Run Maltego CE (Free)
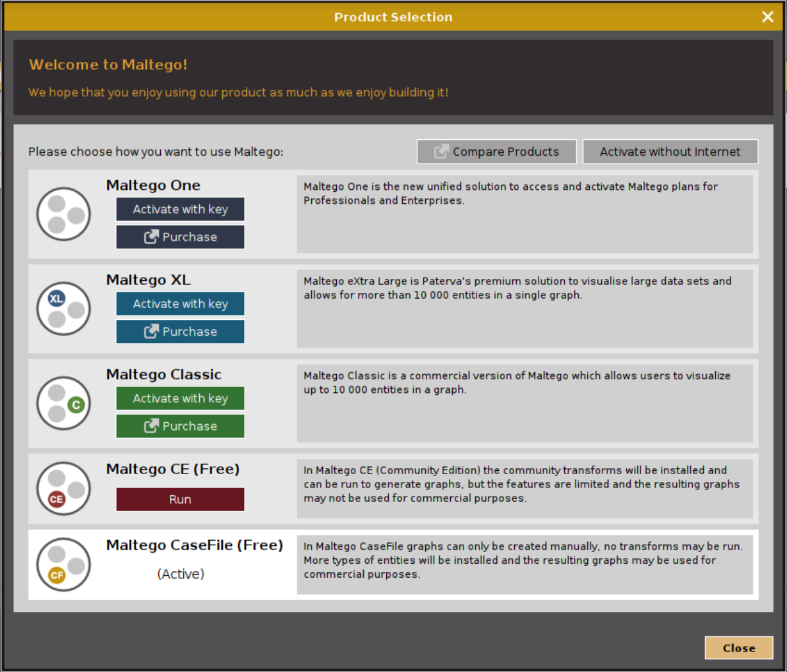Viewport: 787px width, 672px height. (x=180, y=499)
